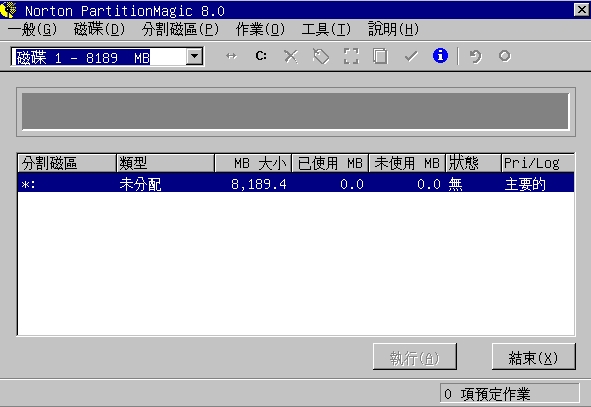
Task: Click the label partition tag icon
Action: [321, 57]
